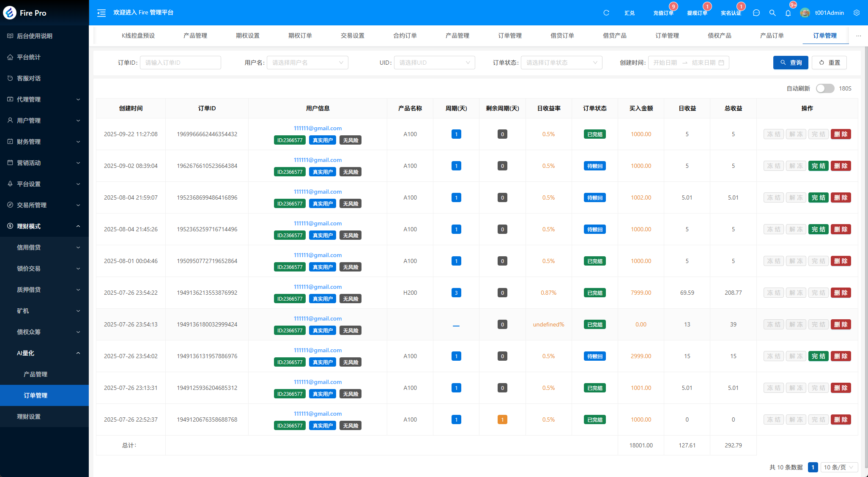
Task: Open the 订单状态 select dropdown
Action: click(x=561, y=63)
